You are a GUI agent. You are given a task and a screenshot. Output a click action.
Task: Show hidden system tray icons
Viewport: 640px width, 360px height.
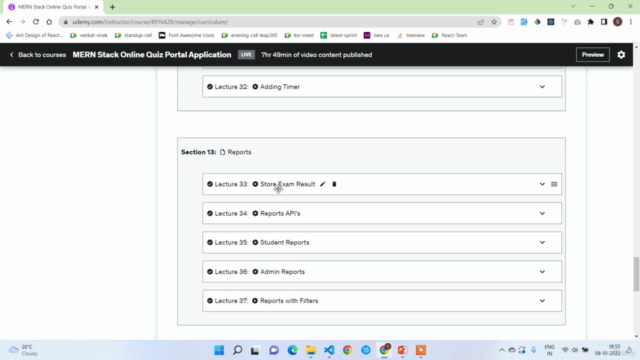tap(502, 350)
